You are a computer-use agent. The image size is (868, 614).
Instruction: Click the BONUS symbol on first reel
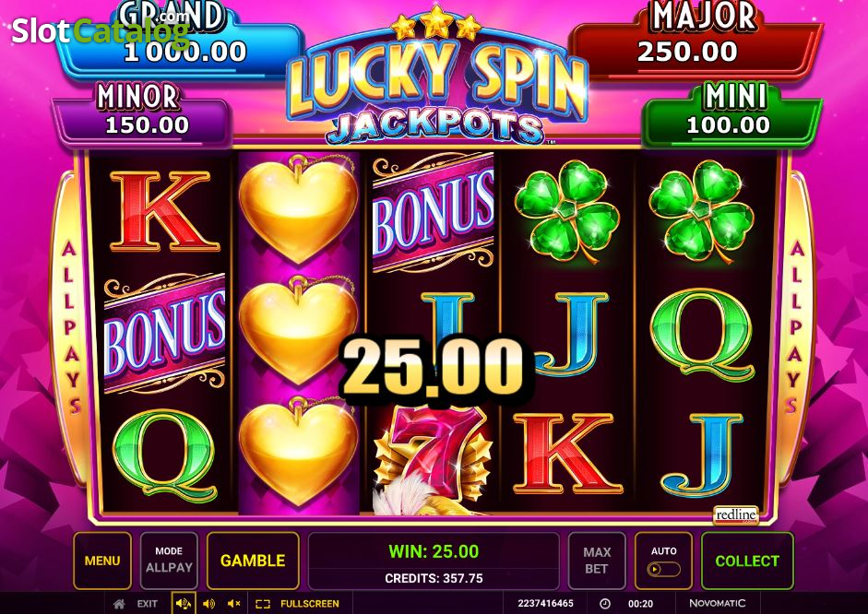[164, 334]
